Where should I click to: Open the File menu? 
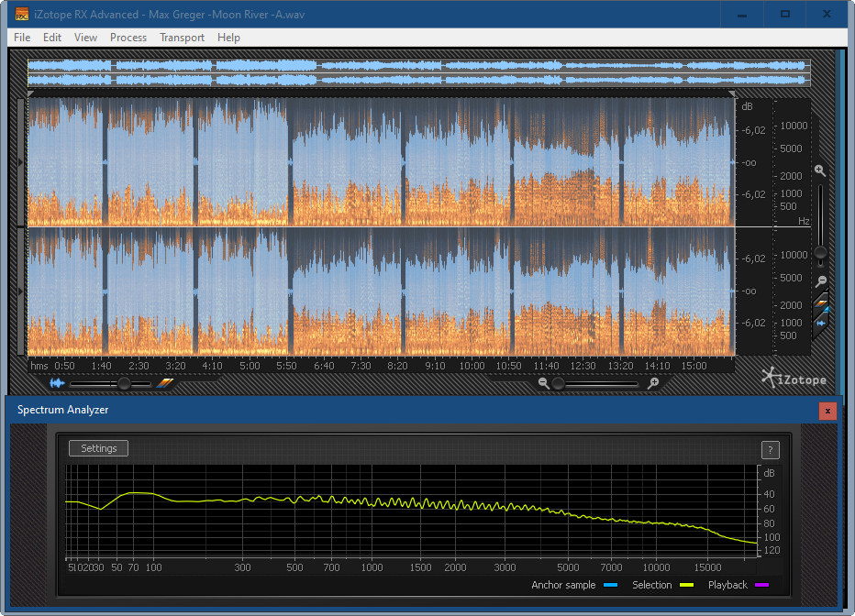(22, 38)
